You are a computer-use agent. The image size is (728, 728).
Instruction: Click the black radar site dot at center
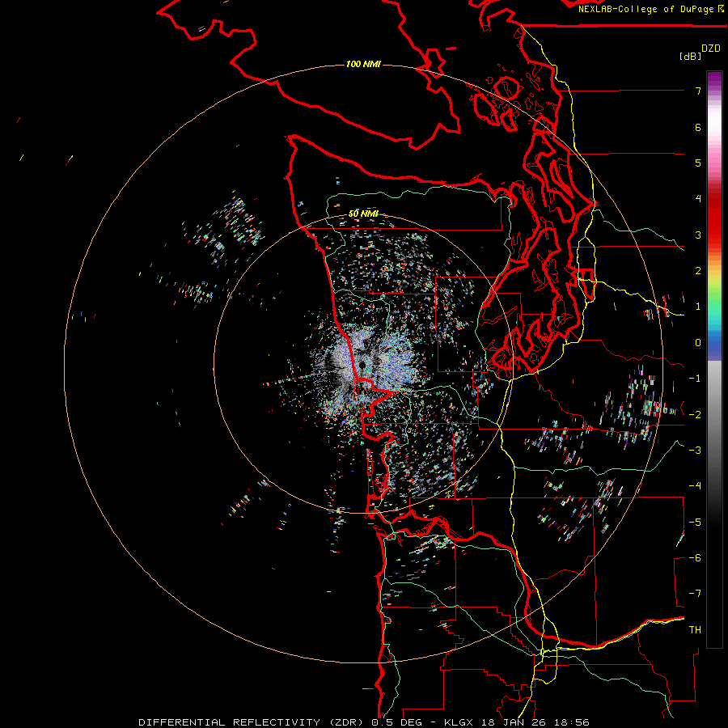tap(362, 366)
